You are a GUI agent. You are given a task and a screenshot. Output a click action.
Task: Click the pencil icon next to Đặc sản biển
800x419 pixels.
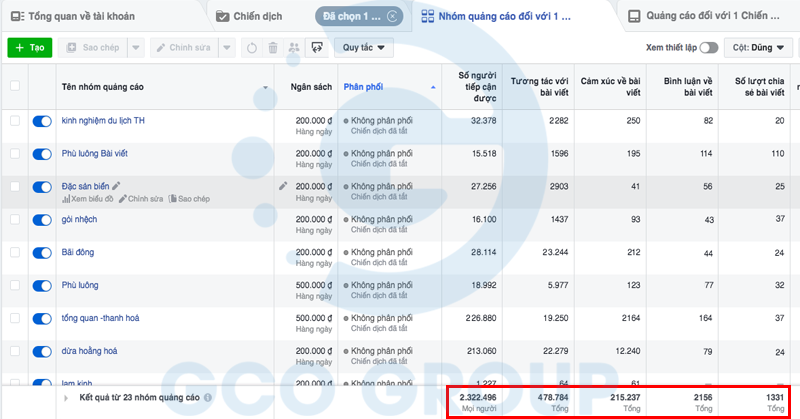(116, 185)
